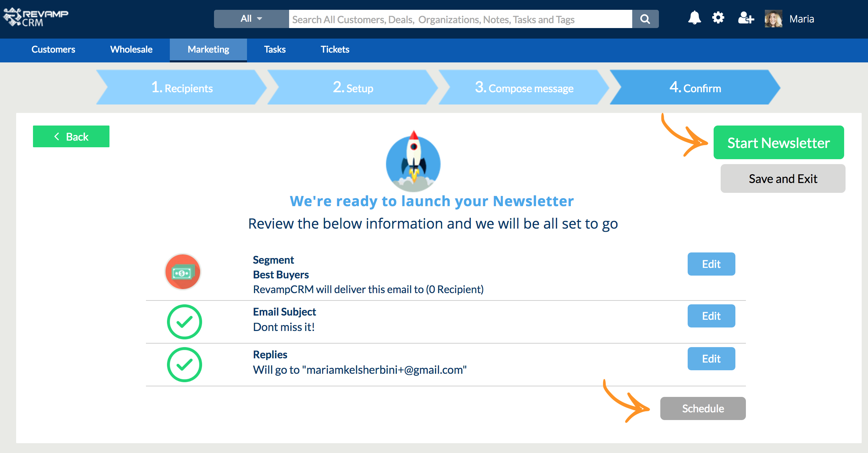Open the Marketing menu tab

tap(208, 49)
